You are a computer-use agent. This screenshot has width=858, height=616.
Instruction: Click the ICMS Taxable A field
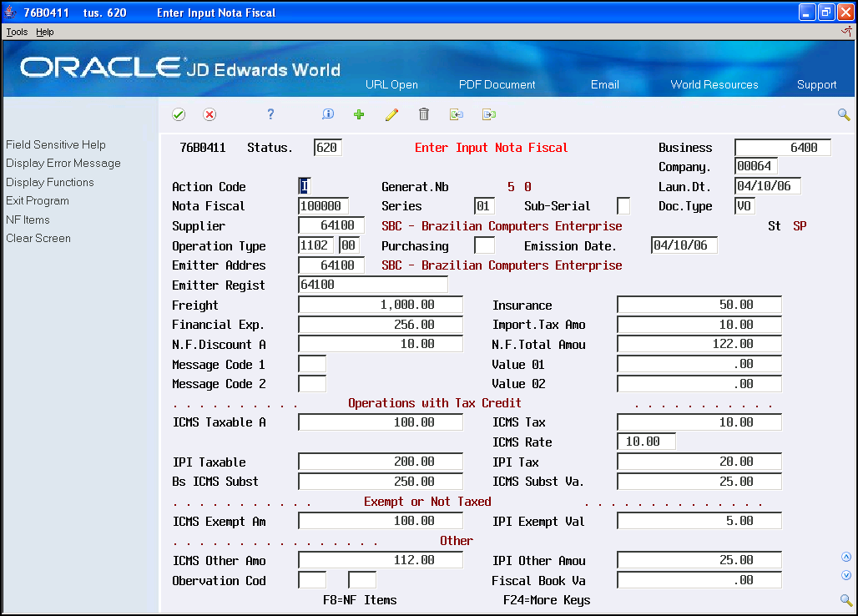(x=381, y=422)
